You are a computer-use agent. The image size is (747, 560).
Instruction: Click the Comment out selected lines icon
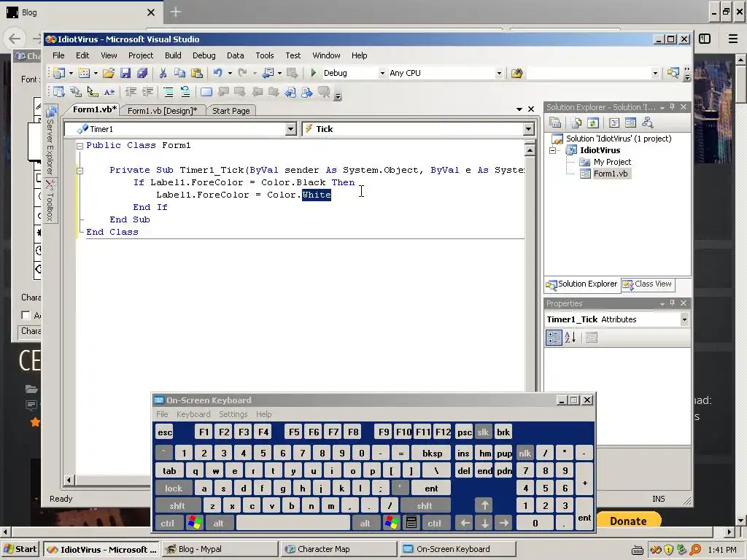(x=169, y=92)
